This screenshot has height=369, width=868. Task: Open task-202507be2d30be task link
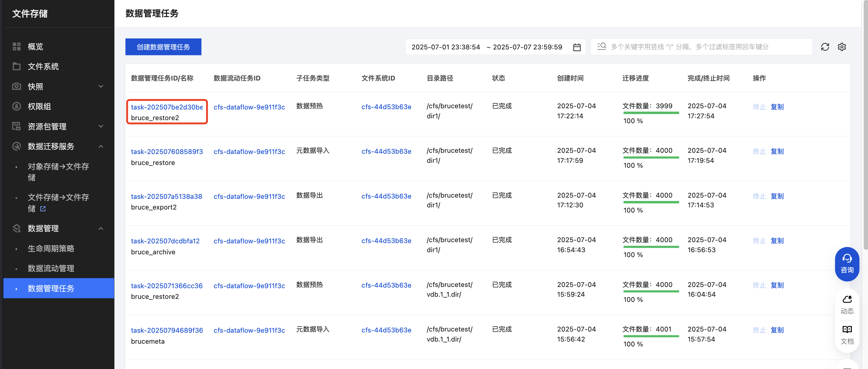pyautogui.click(x=166, y=107)
